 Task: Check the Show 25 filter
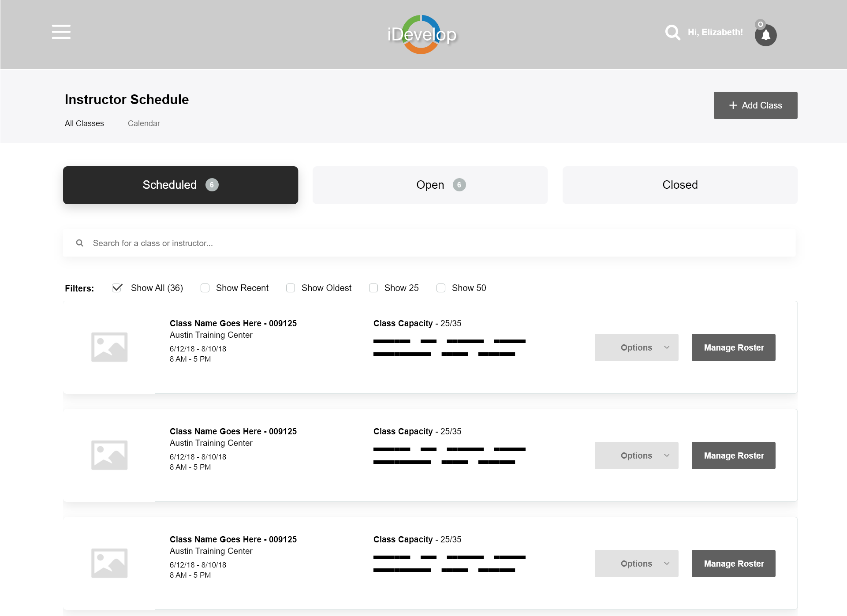click(373, 288)
